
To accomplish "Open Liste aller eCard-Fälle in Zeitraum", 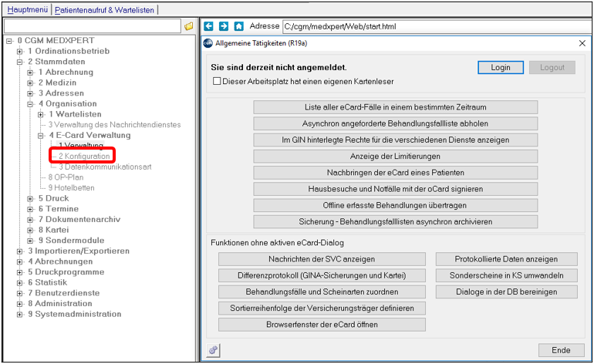I will pos(395,107).
